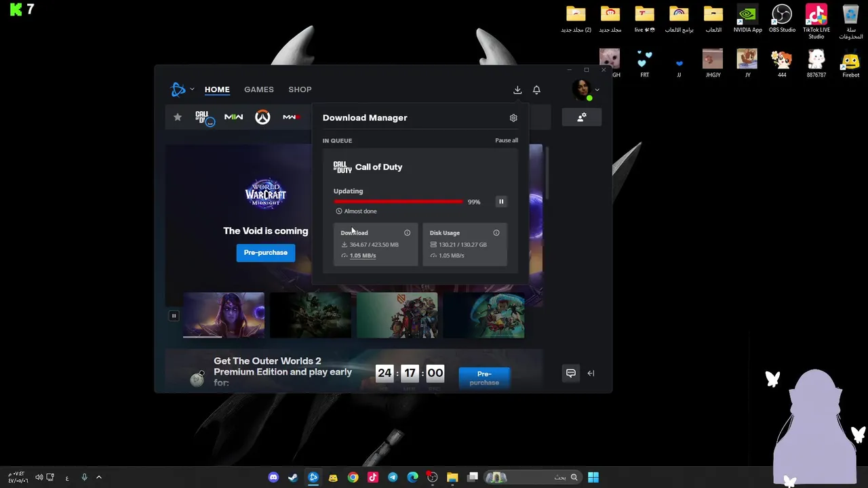The width and height of the screenshot is (868, 488).
Task: Open the chat icon at bottom right
Action: point(571,373)
